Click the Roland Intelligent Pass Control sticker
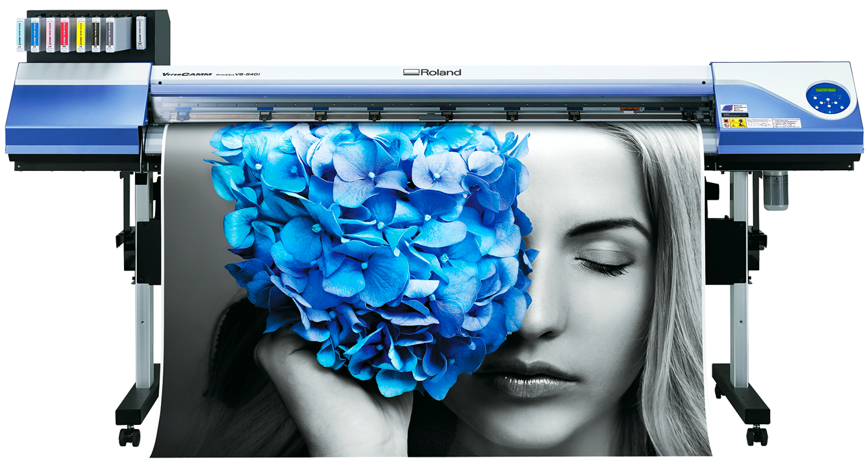This screenshot has width=868, height=471. [734, 108]
